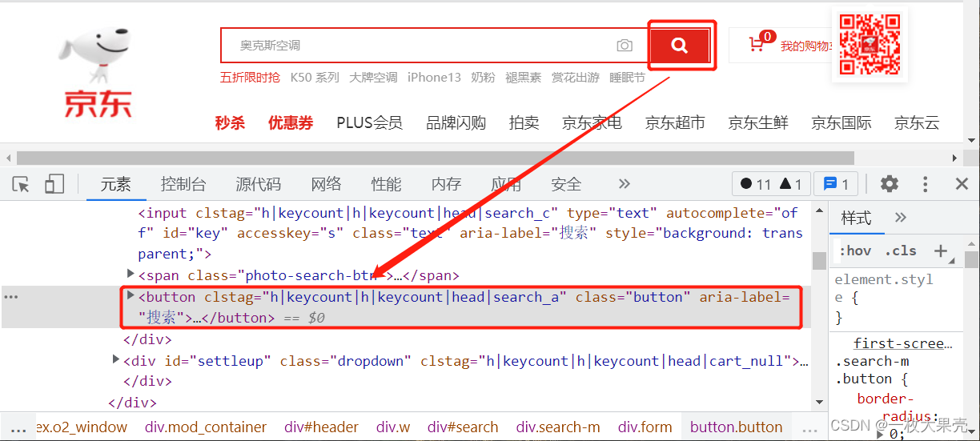Switch to the 内存 tab
This screenshot has height=441, width=980.
(446, 184)
